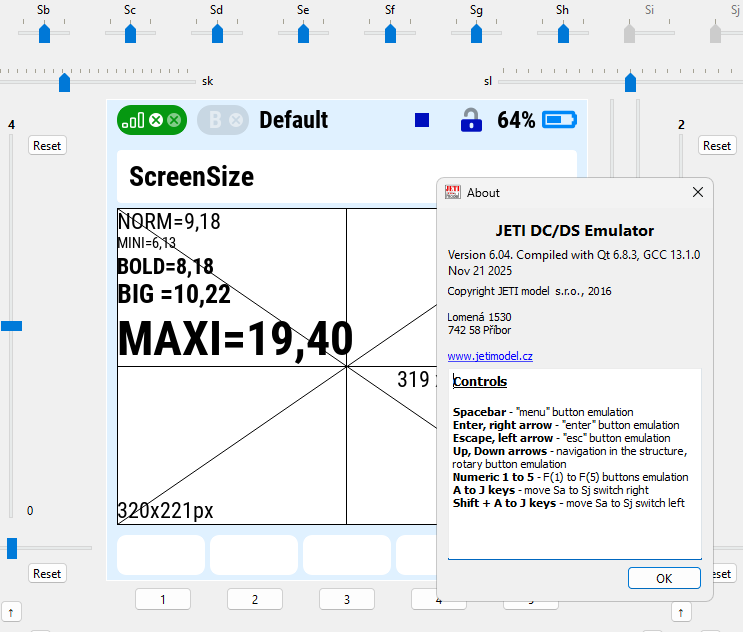Toggle the Sg switch

click(x=476, y=33)
